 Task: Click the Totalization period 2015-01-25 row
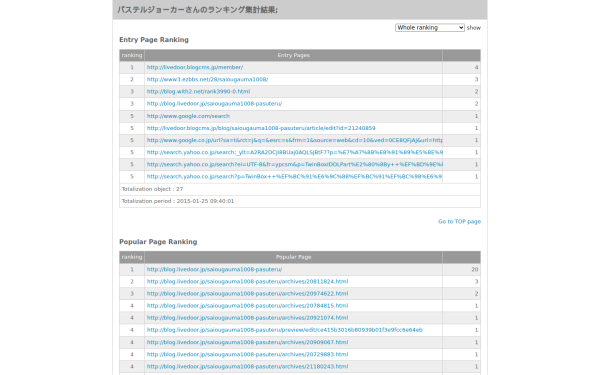pyautogui.click(x=300, y=201)
